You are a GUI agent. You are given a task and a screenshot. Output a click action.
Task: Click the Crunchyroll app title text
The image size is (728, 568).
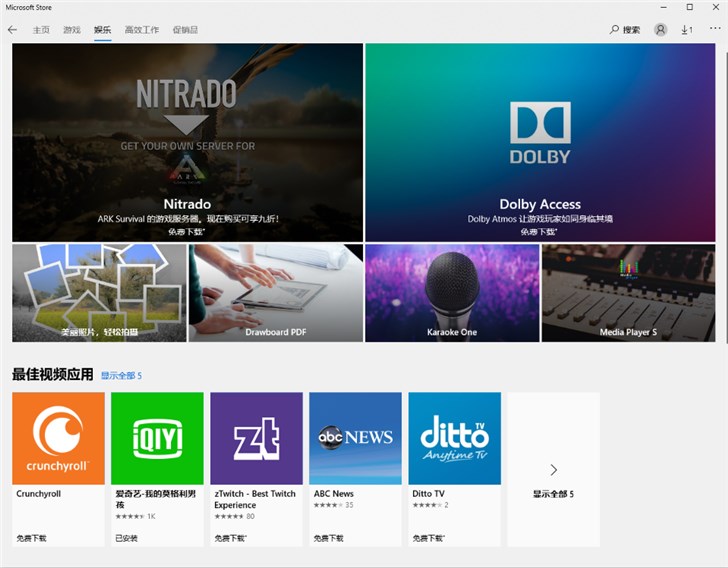pyautogui.click(x=39, y=494)
